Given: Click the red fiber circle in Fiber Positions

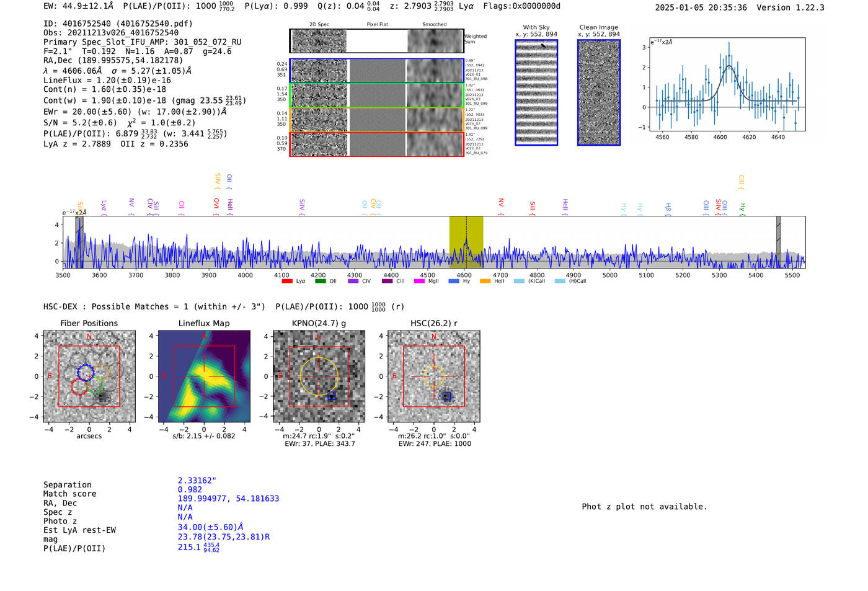Looking at the screenshot, I should pyautogui.click(x=79, y=386).
